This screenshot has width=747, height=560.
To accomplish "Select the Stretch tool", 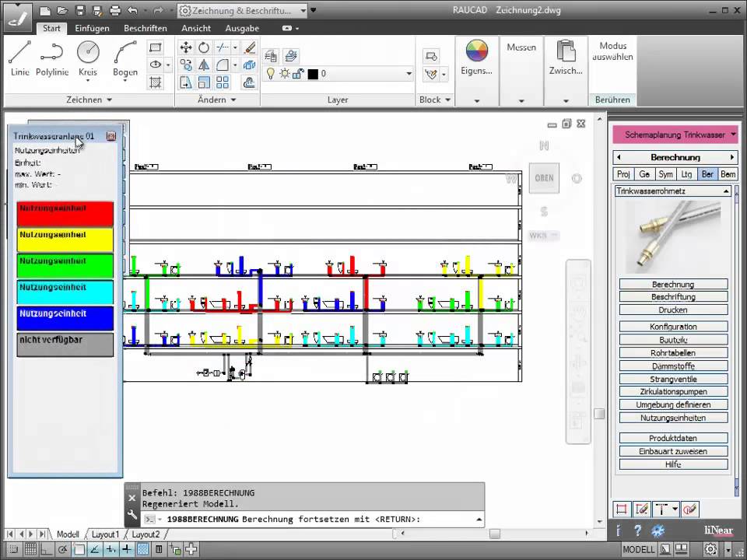I will pyautogui.click(x=185, y=82).
